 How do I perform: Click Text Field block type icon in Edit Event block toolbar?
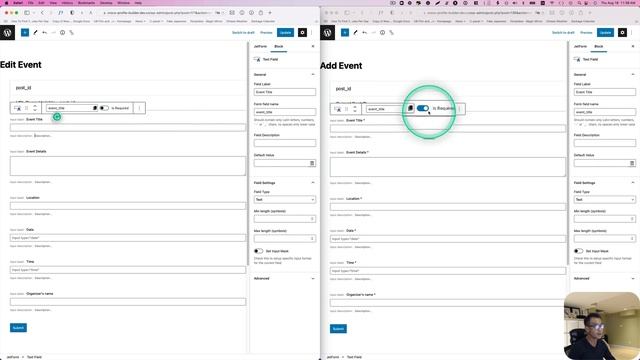(x=18, y=108)
